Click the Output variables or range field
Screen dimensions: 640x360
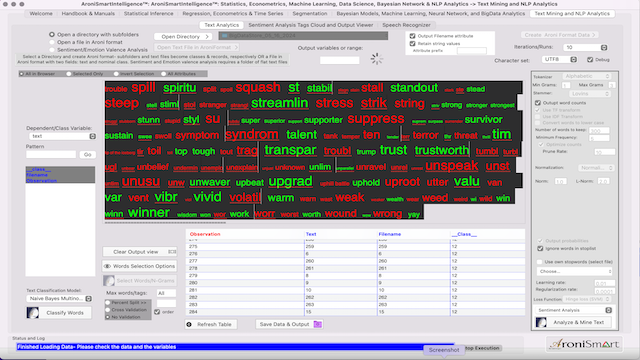(x=340, y=60)
